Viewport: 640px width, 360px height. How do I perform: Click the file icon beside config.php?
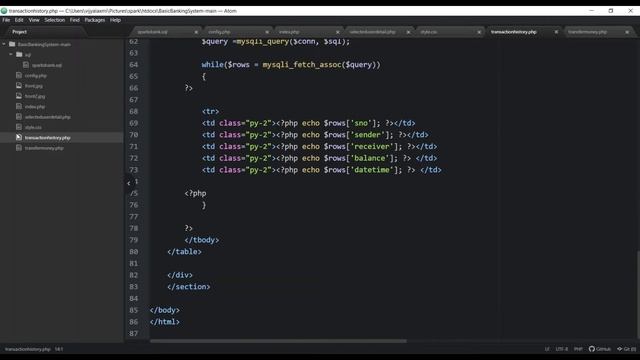(19, 75)
